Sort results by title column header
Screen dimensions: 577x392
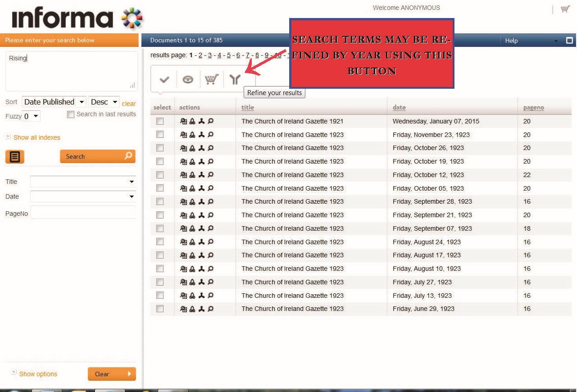[248, 107]
